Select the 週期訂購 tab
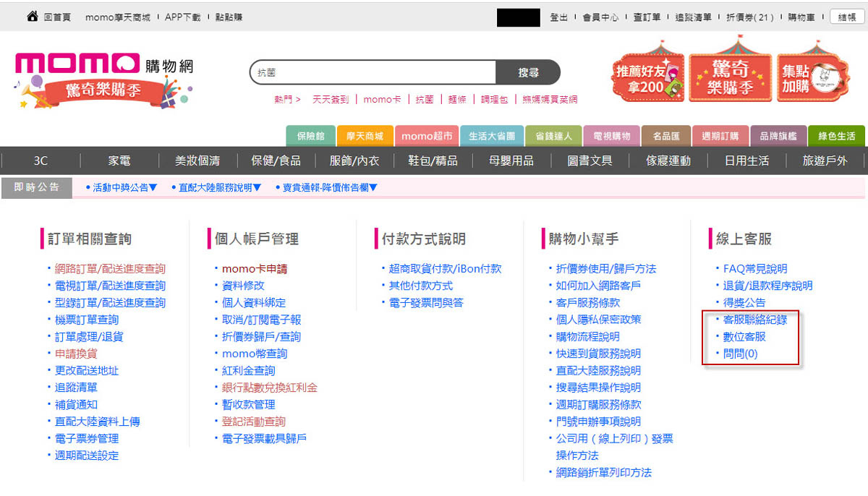The width and height of the screenshot is (868, 496). (x=720, y=136)
